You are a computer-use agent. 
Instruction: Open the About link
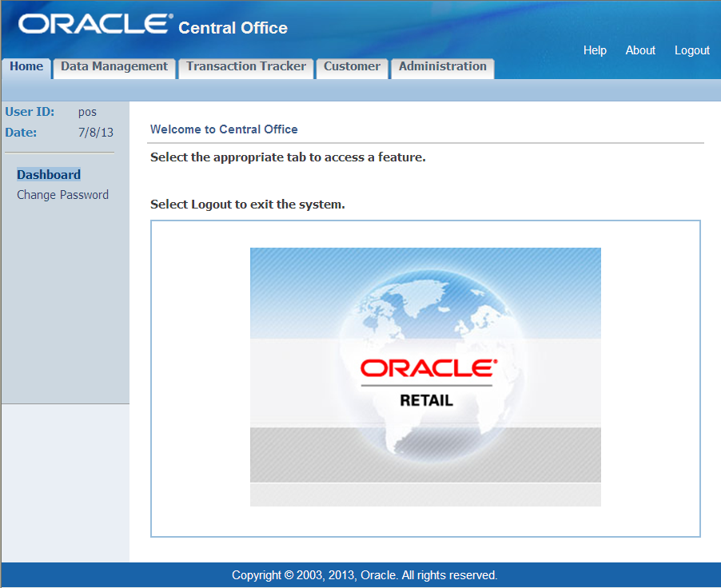point(640,50)
